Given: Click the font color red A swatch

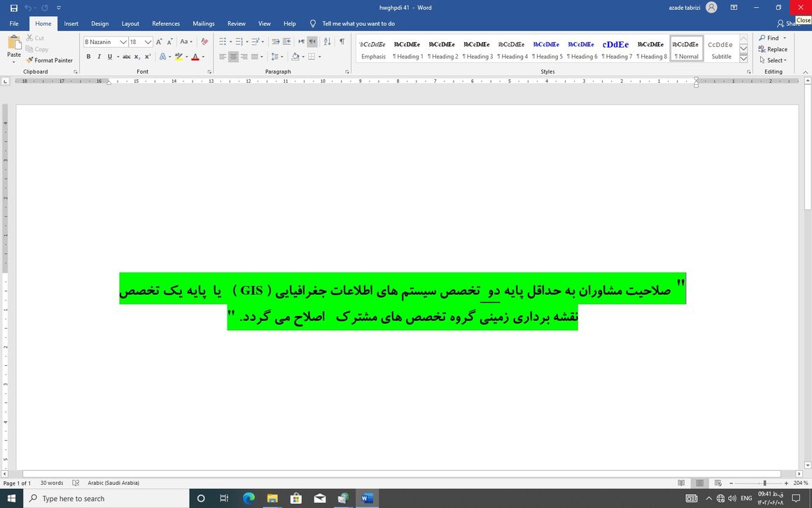Looking at the screenshot, I should pos(195,57).
